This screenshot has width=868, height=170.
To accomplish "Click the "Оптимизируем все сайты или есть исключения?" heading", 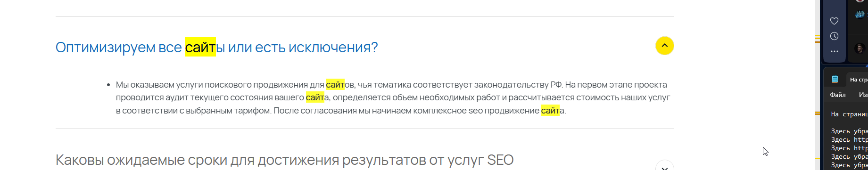I will [216, 47].
